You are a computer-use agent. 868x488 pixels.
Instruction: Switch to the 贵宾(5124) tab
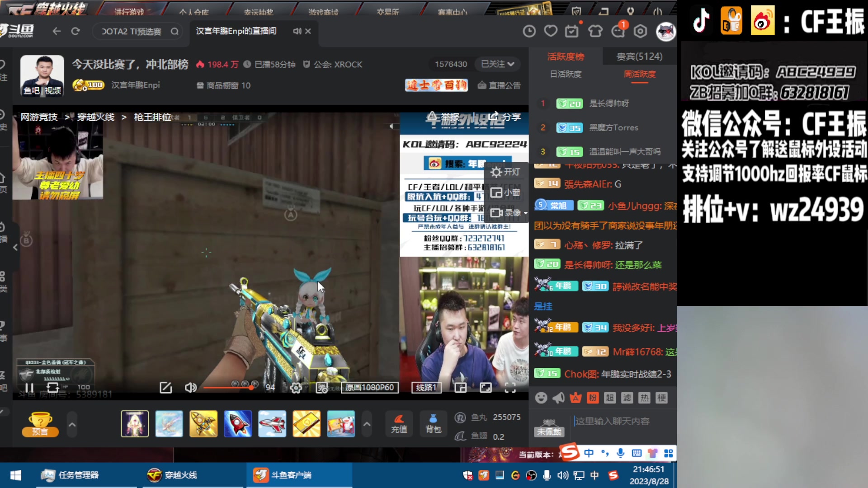(639, 56)
